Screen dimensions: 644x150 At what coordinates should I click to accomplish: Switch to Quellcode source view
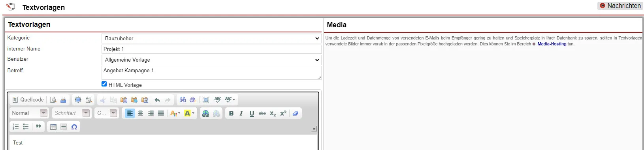click(x=28, y=100)
